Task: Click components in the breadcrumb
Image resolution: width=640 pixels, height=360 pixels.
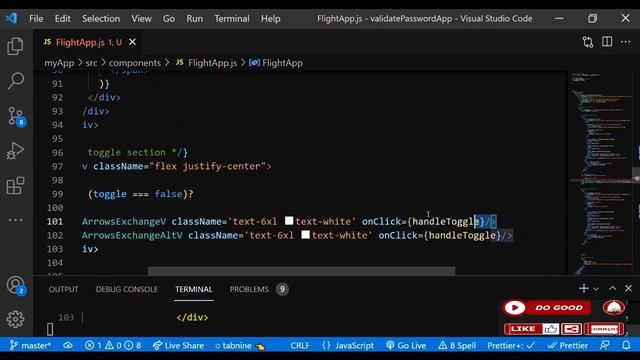Action: click(135, 63)
